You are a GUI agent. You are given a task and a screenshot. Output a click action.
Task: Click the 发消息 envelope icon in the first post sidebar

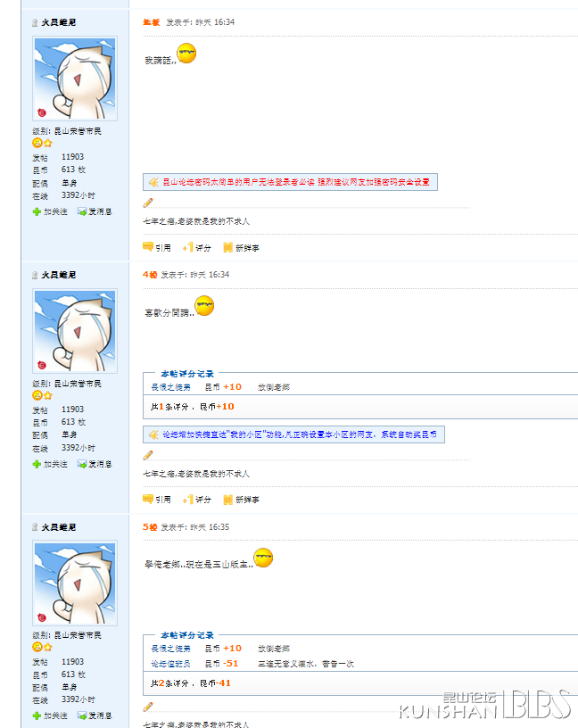(x=82, y=211)
